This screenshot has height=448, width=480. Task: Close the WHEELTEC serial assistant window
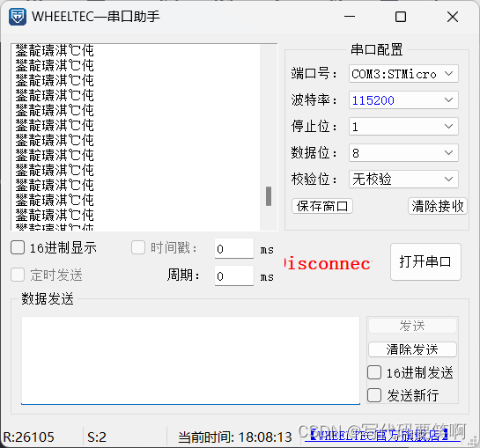pyautogui.click(x=453, y=17)
